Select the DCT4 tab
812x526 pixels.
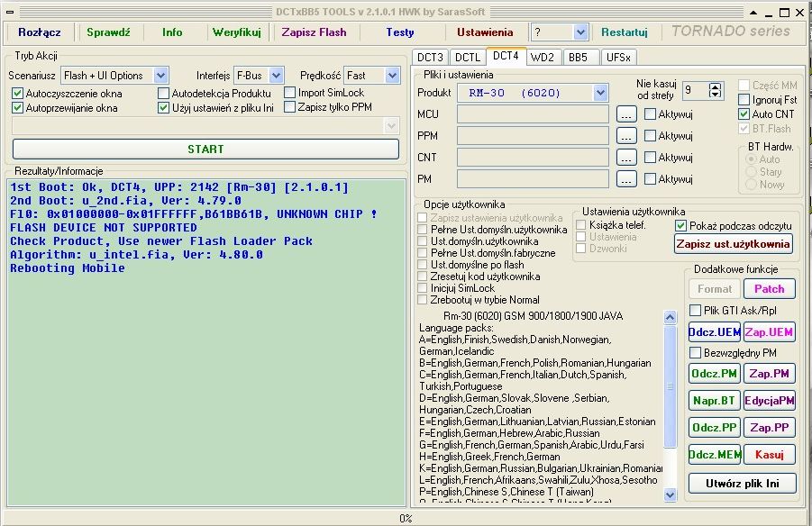click(x=506, y=56)
